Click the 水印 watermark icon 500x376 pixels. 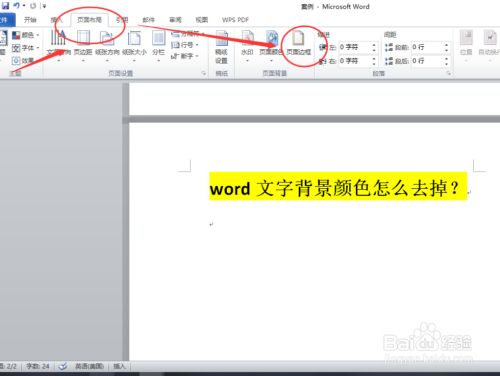248,38
